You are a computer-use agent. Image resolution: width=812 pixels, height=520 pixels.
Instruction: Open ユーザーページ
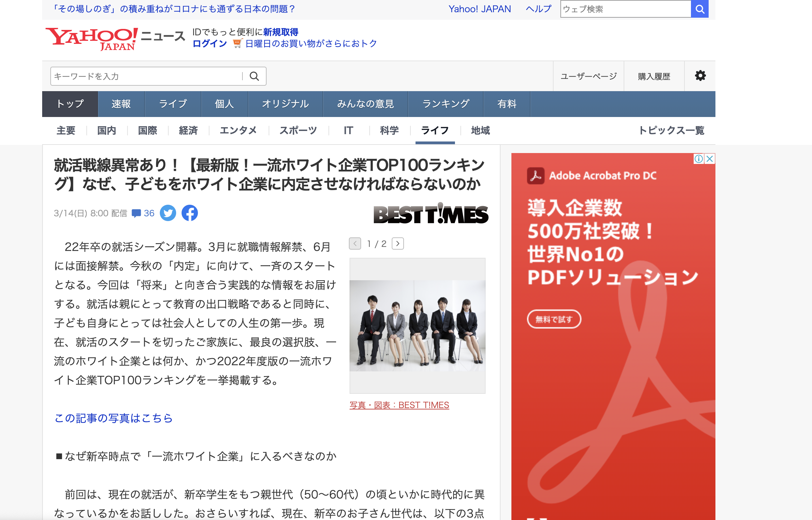click(x=589, y=76)
